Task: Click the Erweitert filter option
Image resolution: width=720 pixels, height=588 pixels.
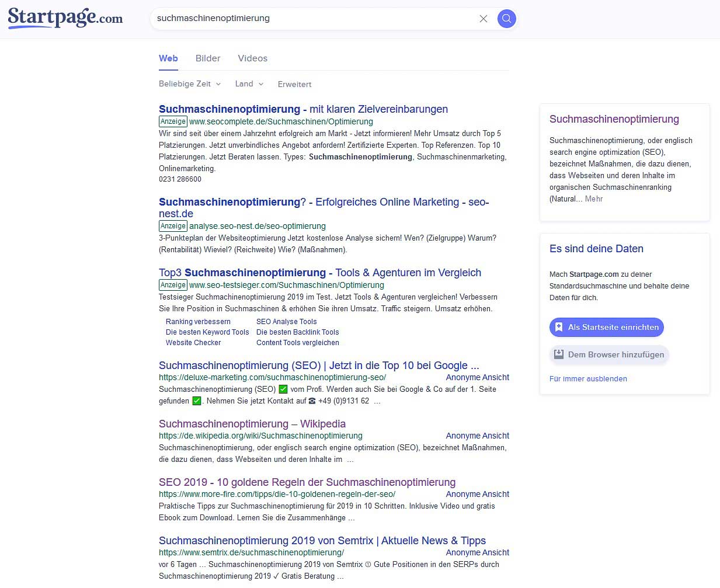Action: pyautogui.click(x=294, y=85)
